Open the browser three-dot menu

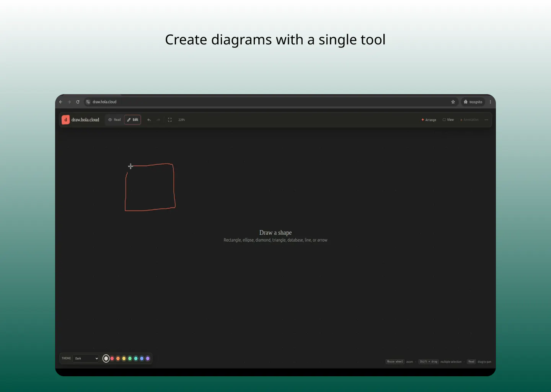tap(490, 102)
